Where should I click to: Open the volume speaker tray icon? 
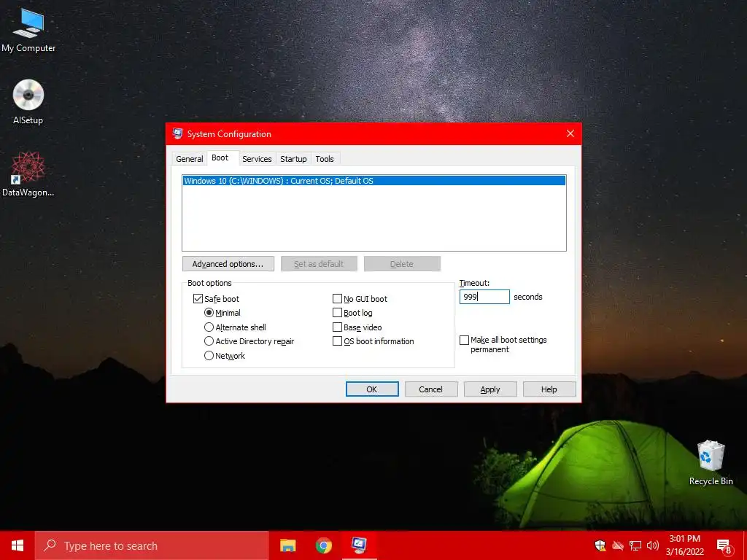coord(653,545)
